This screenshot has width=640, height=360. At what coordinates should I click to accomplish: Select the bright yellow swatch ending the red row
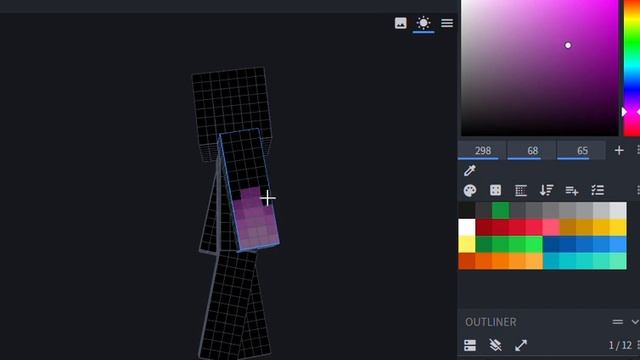point(618,227)
